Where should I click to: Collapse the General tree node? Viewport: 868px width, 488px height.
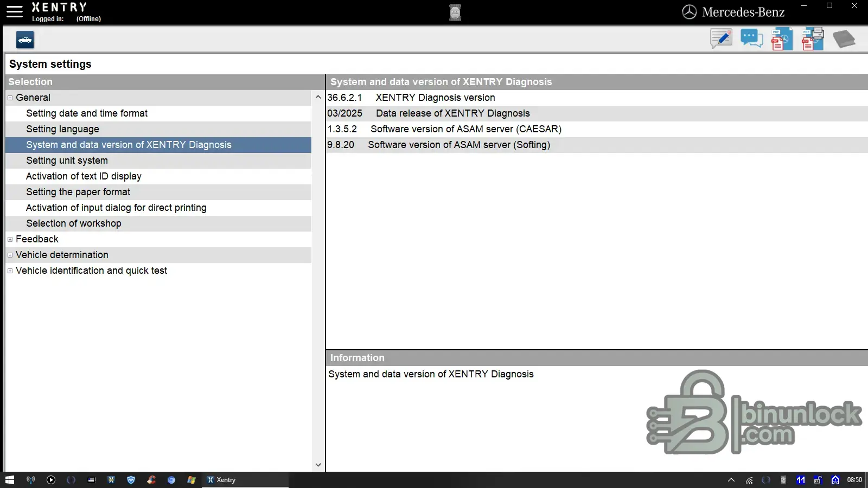10,98
